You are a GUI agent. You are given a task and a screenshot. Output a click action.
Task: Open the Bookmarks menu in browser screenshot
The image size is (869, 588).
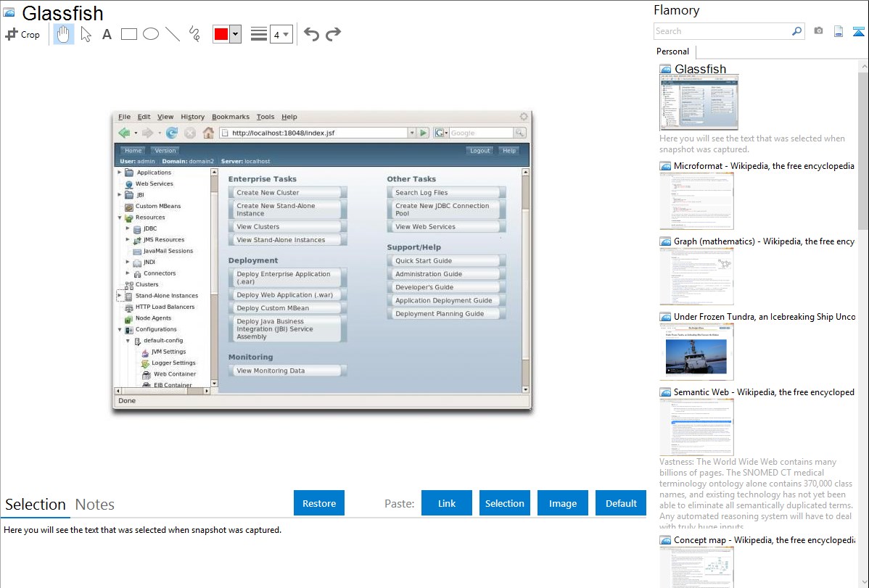pos(231,117)
